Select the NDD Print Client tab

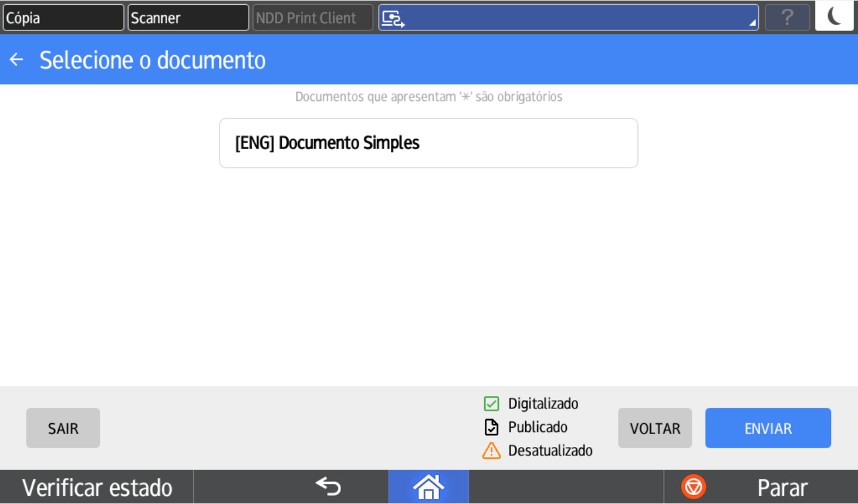pos(312,18)
